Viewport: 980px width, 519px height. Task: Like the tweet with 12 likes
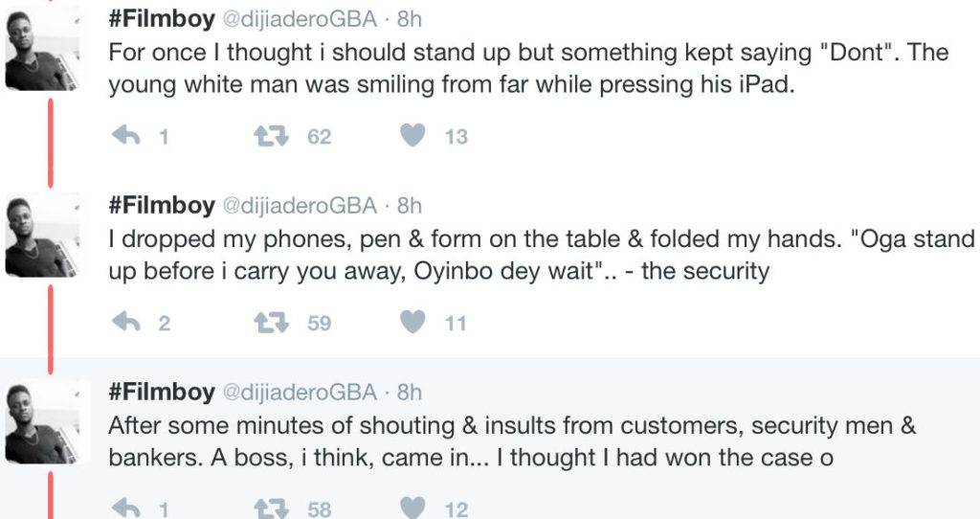pos(413,508)
